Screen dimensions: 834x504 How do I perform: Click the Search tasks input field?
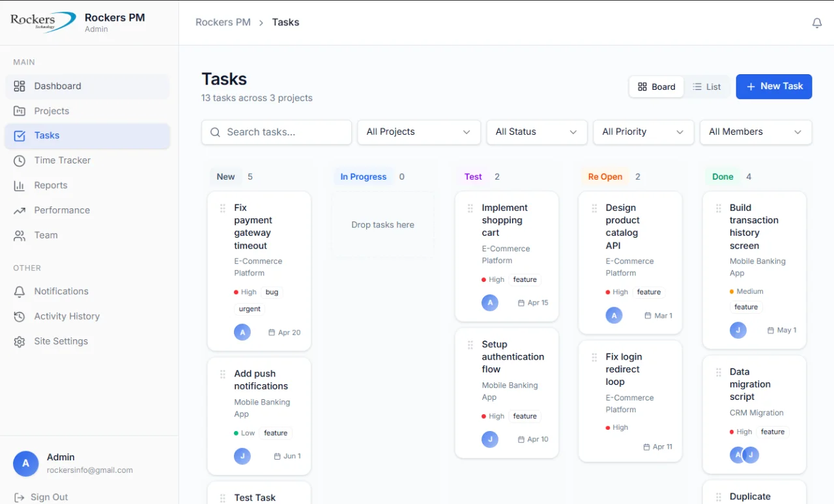(276, 132)
